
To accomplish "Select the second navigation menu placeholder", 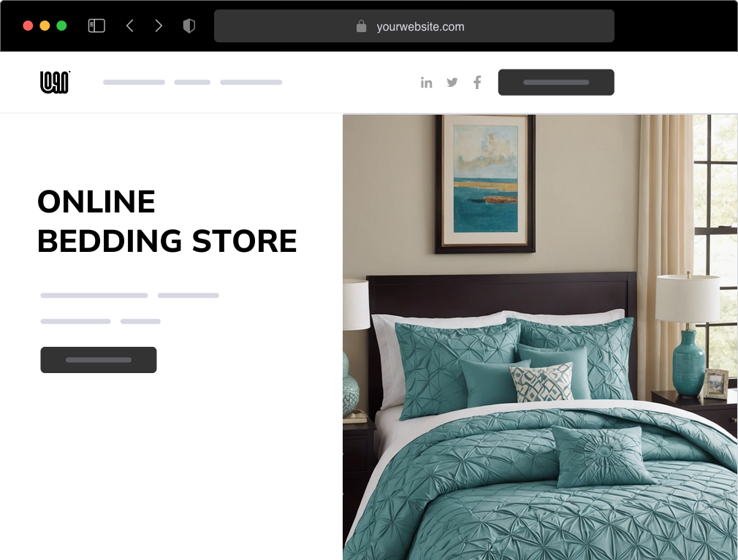I will [x=192, y=83].
